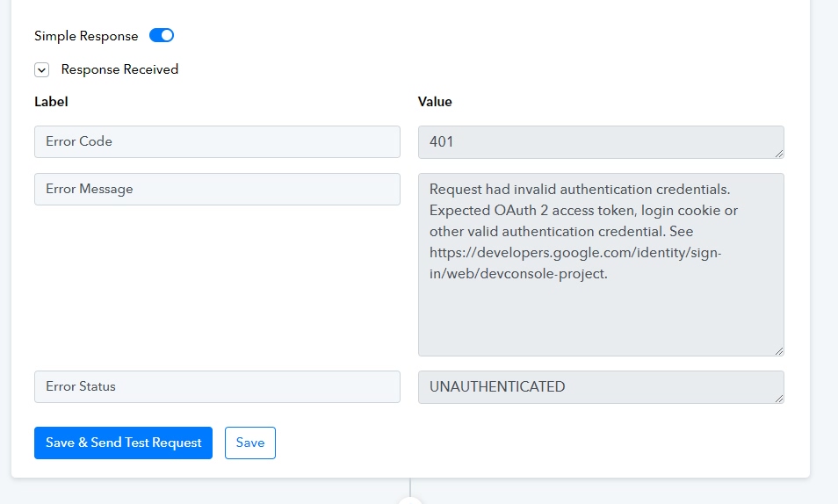
Task: Click the Label column header
Action: coord(51,102)
